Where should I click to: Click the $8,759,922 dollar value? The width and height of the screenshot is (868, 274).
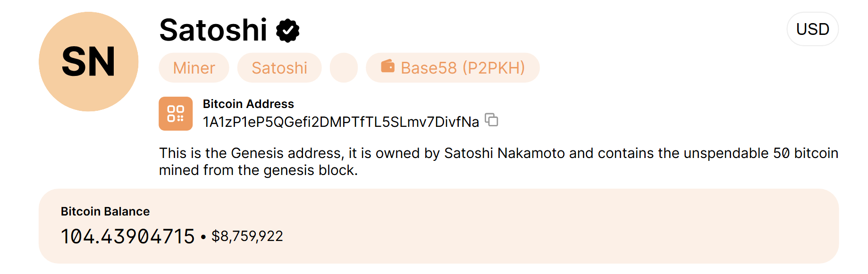tap(247, 236)
